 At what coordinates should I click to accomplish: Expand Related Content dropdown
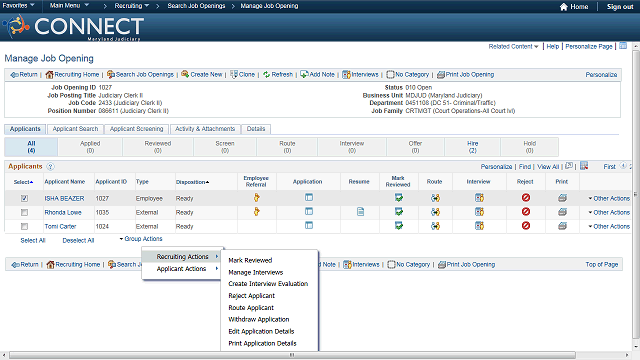[x=513, y=47]
